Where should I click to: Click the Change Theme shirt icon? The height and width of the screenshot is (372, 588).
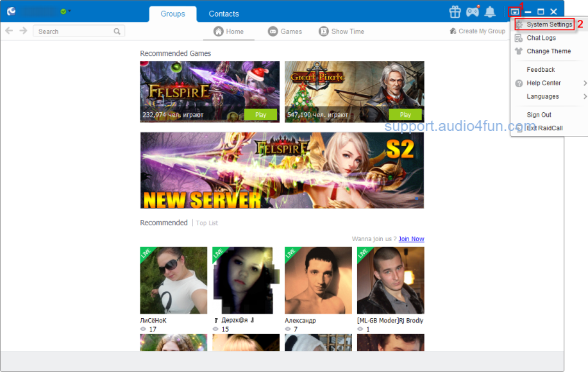click(x=519, y=51)
